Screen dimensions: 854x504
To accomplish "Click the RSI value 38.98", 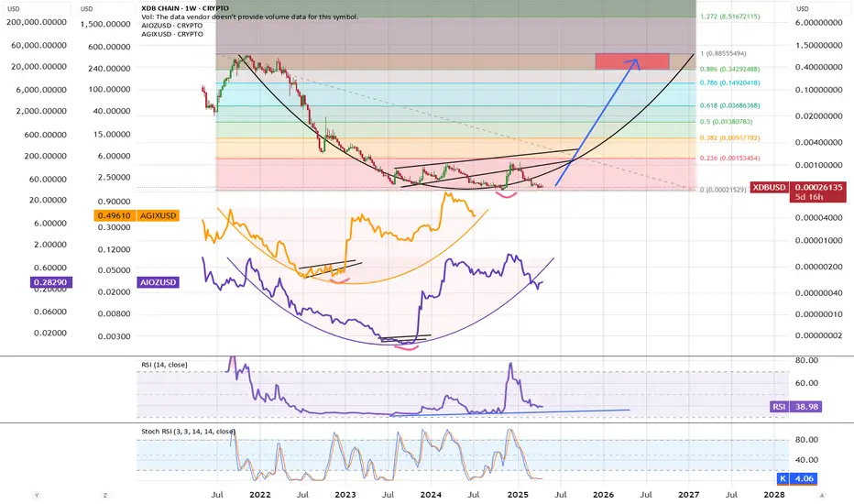I will [806, 407].
